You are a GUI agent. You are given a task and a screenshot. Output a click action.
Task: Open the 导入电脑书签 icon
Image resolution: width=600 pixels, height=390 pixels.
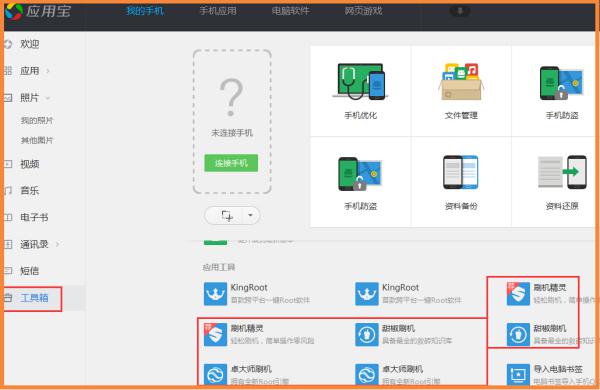coord(518,375)
